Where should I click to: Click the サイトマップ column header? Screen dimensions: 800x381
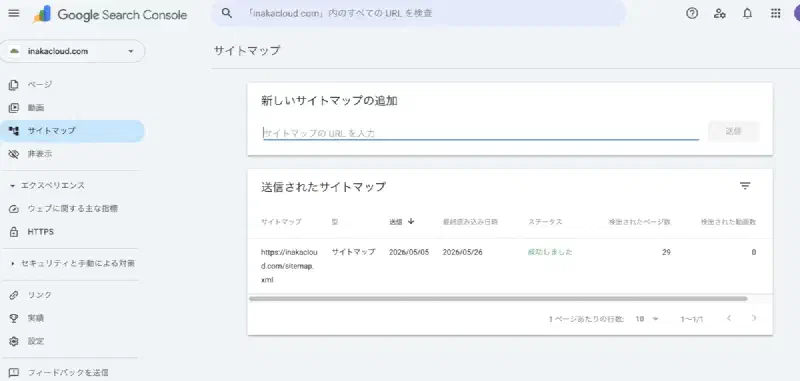281,222
